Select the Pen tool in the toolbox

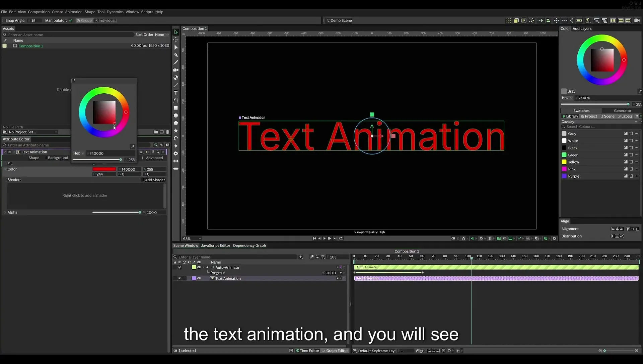click(x=176, y=55)
